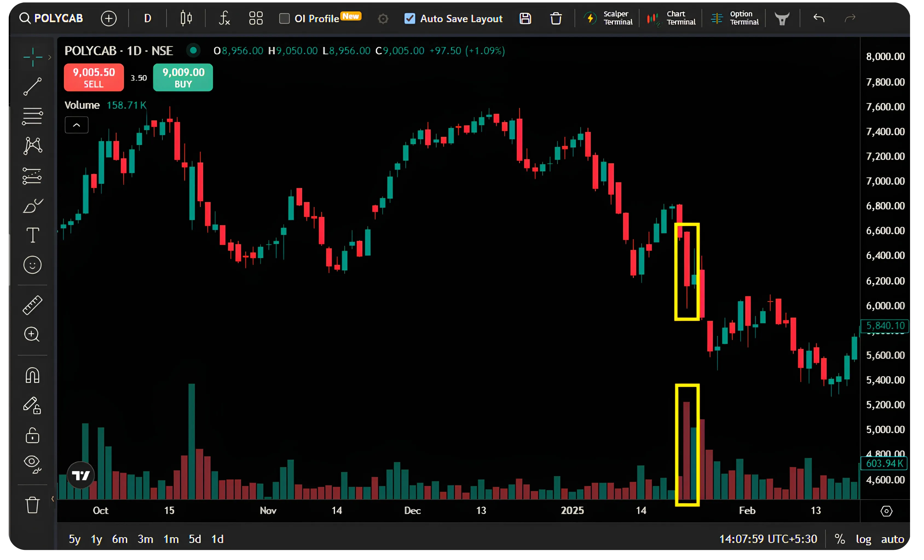Open the OI Profile settings gear
This screenshot has height=560, width=924.
point(383,19)
